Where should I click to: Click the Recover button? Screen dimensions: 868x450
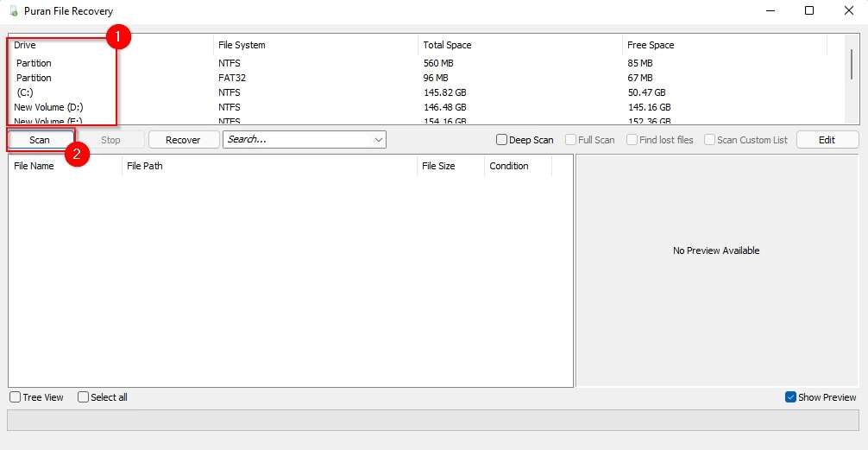(183, 140)
